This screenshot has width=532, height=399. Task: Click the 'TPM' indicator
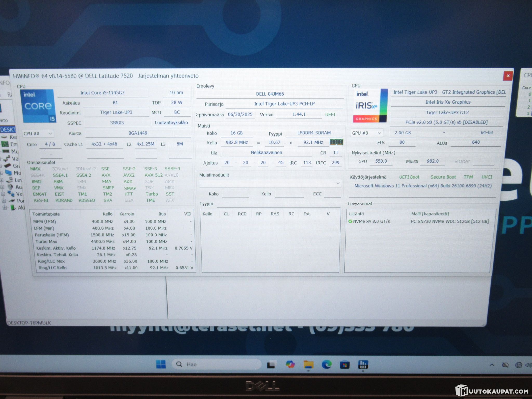(x=468, y=177)
